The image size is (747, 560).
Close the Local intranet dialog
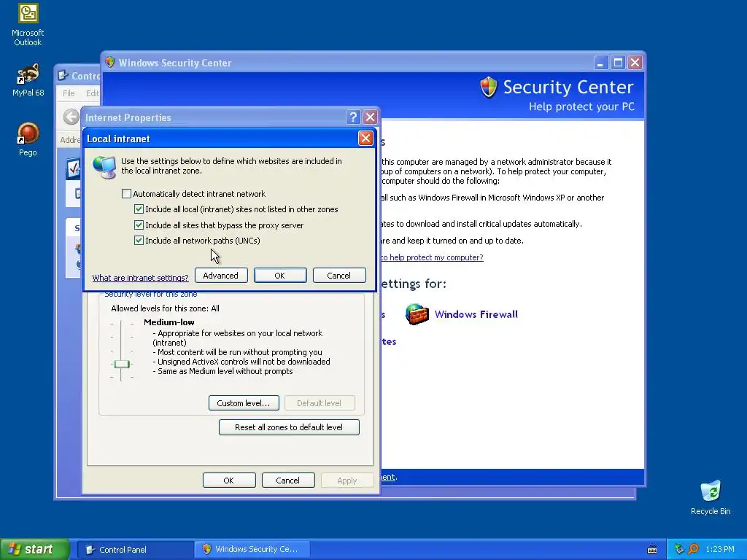[x=365, y=138]
